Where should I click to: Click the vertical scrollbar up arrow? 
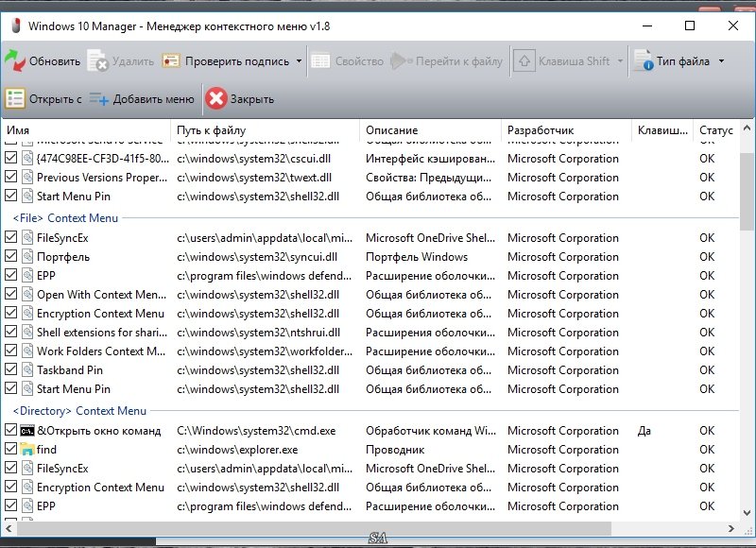747,128
